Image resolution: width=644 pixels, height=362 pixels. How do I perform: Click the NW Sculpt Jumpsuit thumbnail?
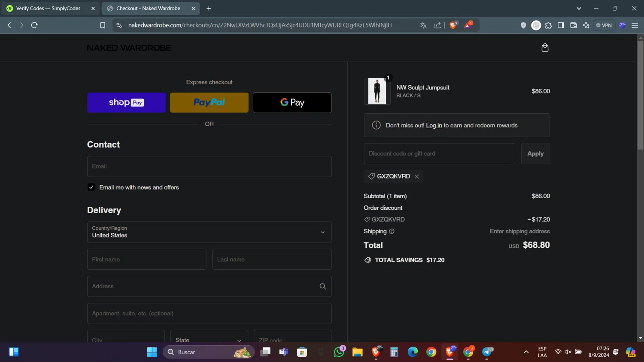[x=377, y=91]
